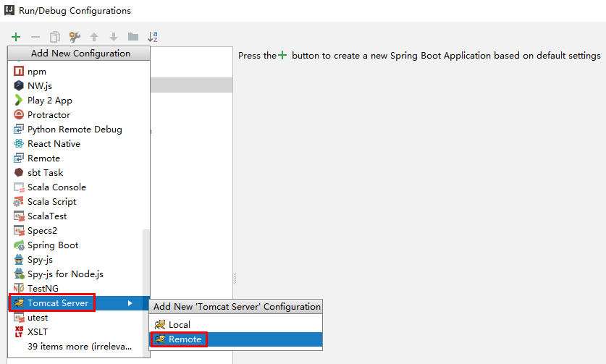The width and height of the screenshot is (606, 364).
Task: Expand '39 items more (irreleva...' entry
Action: tap(80, 346)
